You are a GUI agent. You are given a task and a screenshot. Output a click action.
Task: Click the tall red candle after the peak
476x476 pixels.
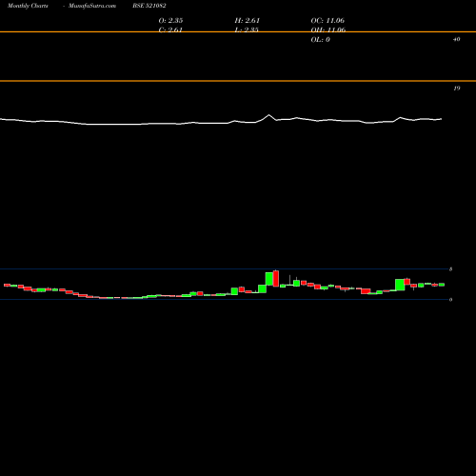pos(276,279)
